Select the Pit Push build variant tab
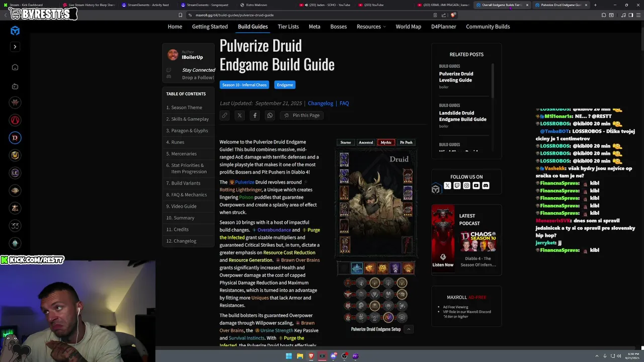644x362 pixels. tap(406, 142)
